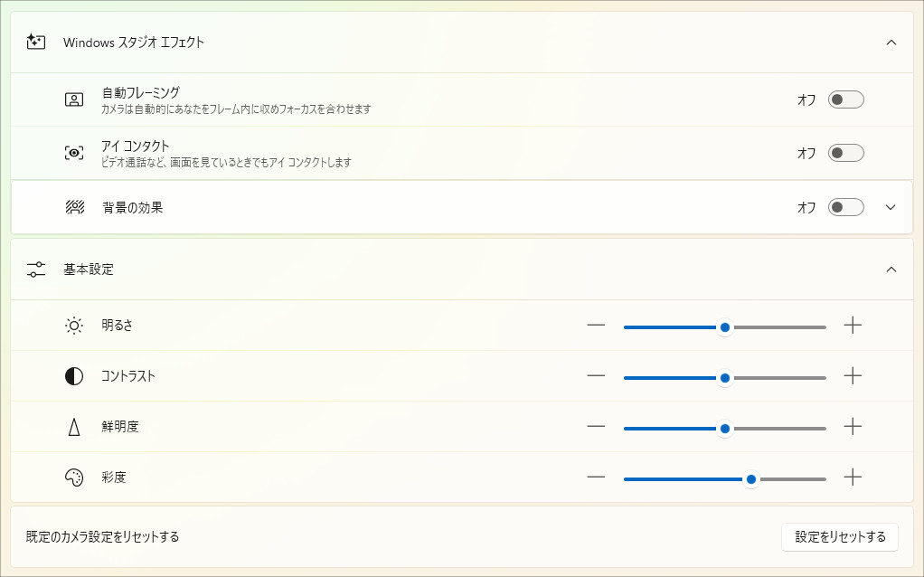The height and width of the screenshot is (577, 924).
Task: Select the 明るさ sun icon
Action: pyautogui.click(x=74, y=325)
